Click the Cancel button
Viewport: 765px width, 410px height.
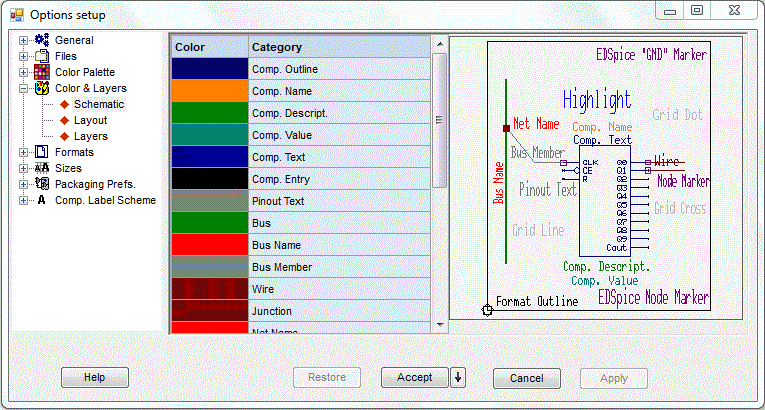(x=527, y=378)
